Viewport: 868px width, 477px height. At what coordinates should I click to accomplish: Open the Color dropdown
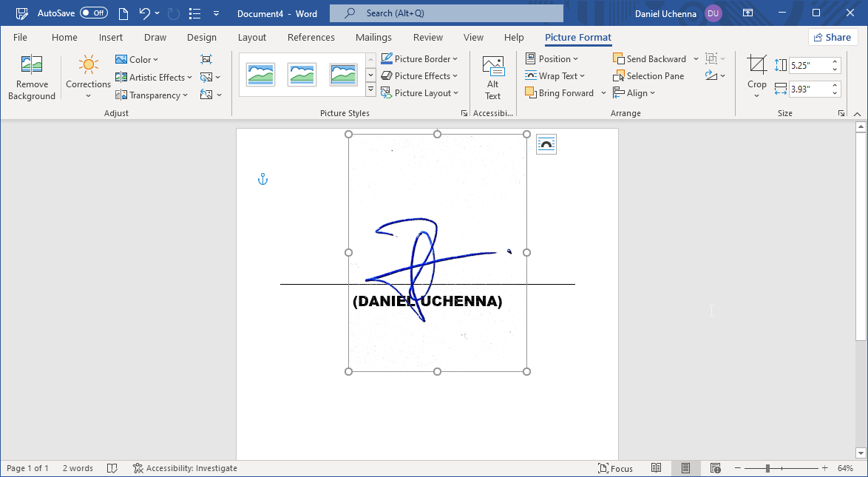138,59
